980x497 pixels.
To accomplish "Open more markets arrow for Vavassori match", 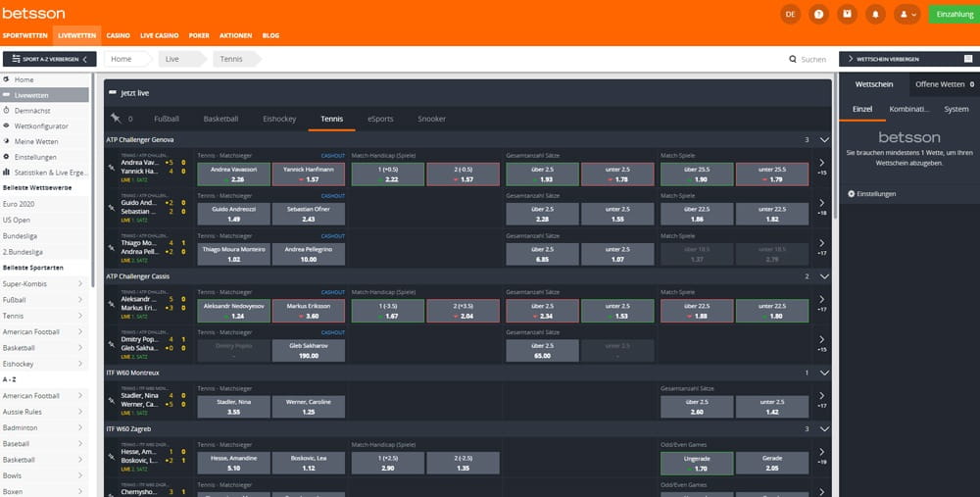I will (x=822, y=163).
